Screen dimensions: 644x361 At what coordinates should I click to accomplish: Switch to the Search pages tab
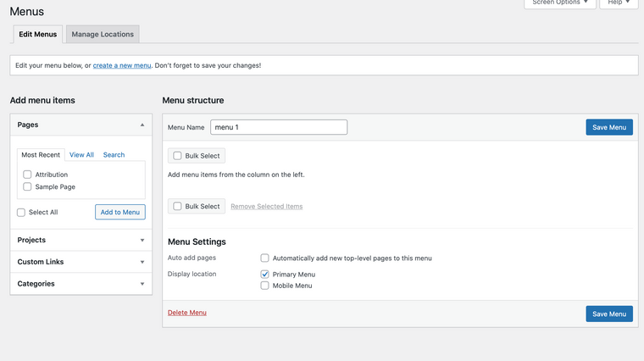114,155
